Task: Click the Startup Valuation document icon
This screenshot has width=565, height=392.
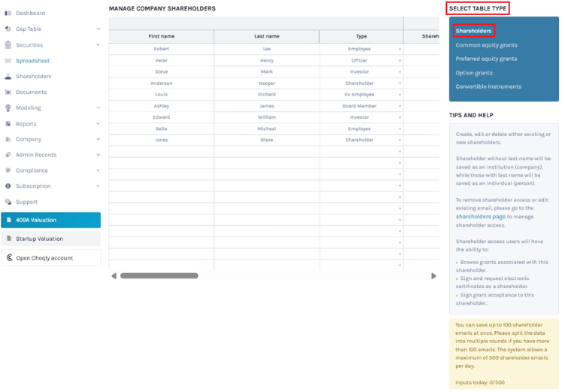Action: click(x=9, y=239)
